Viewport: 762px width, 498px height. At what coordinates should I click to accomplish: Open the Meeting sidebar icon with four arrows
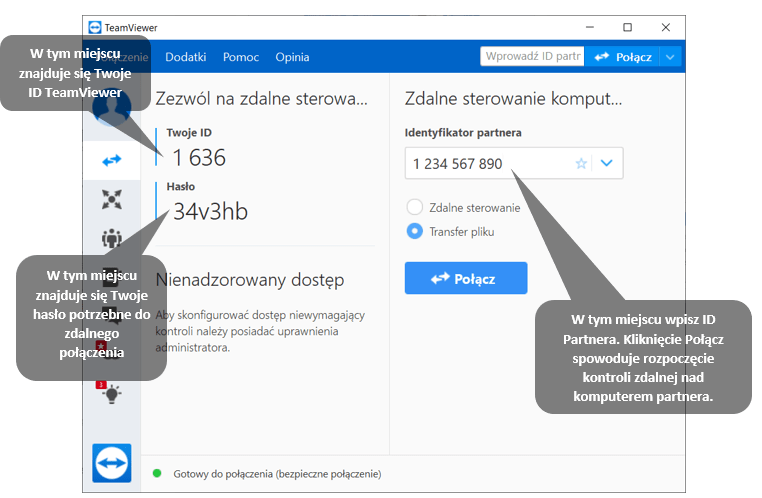click(112, 199)
